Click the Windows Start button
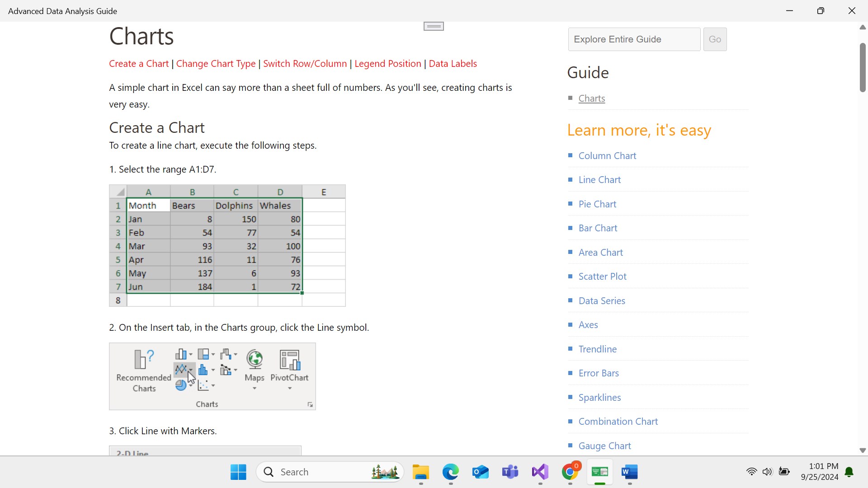 click(238, 472)
